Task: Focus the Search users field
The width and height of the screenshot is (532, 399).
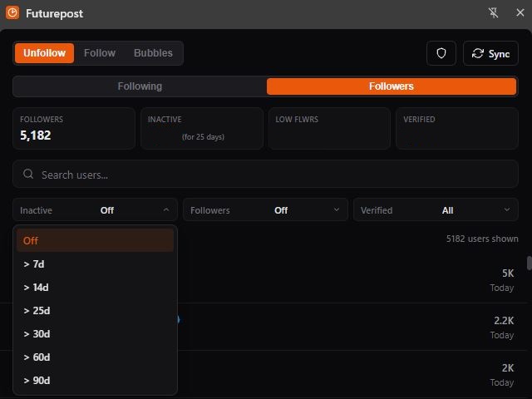Action: (265, 174)
